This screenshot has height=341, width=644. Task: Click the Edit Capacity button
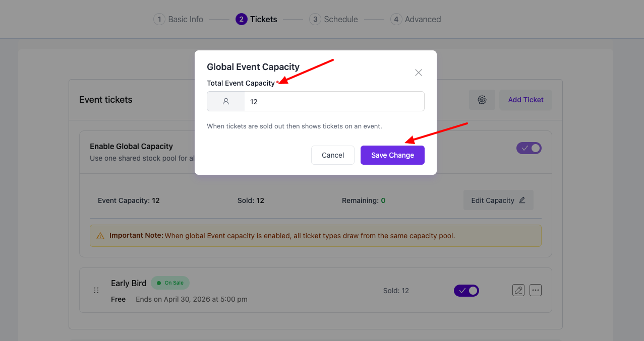pyautogui.click(x=498, y=200)
